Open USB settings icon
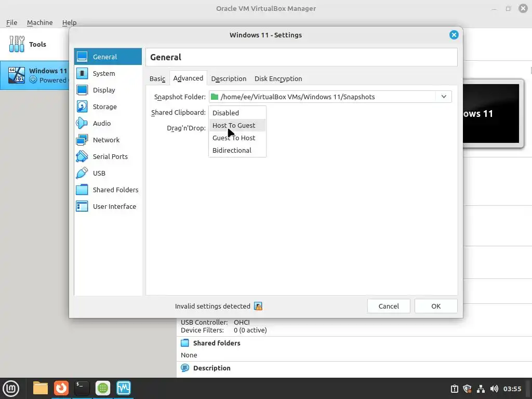 (82, 173)
